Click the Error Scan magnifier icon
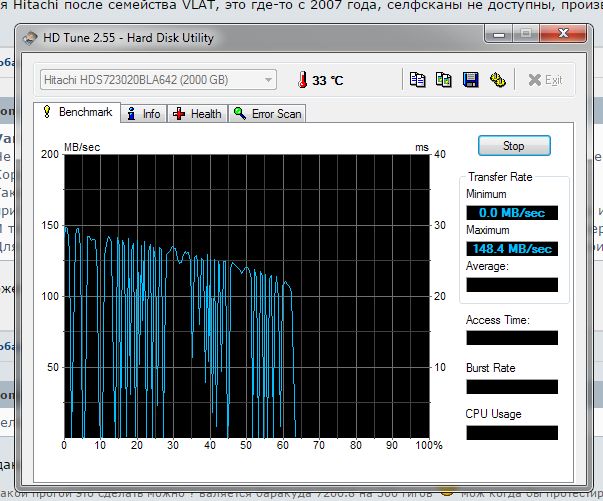603x501 pixels. (x=240, y=113)
